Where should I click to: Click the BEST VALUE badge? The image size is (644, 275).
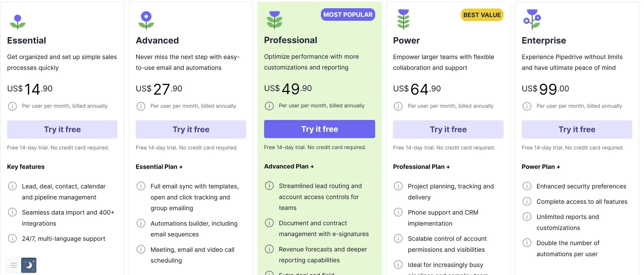(x=482, y=15)
